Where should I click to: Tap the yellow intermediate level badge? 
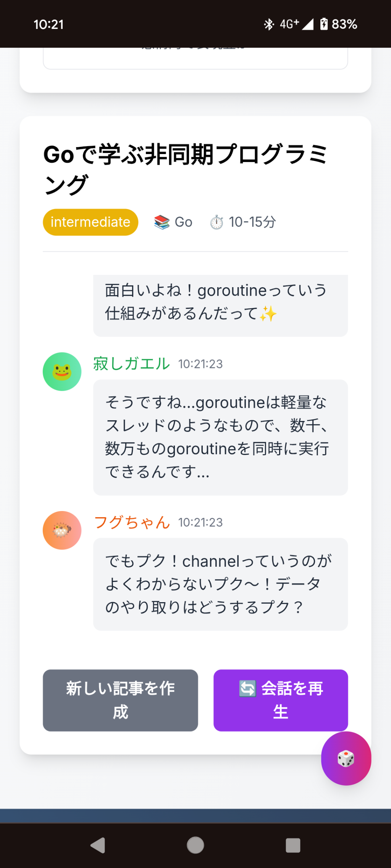click(90, 222)
